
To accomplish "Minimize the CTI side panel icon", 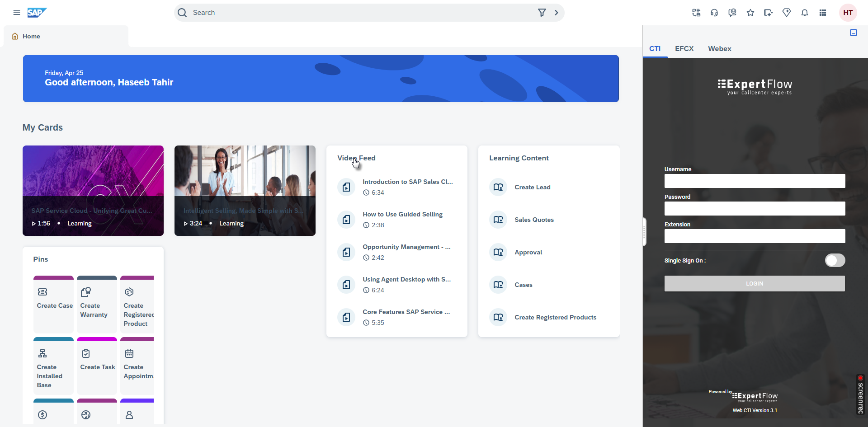I will click(x=853, y=33).
